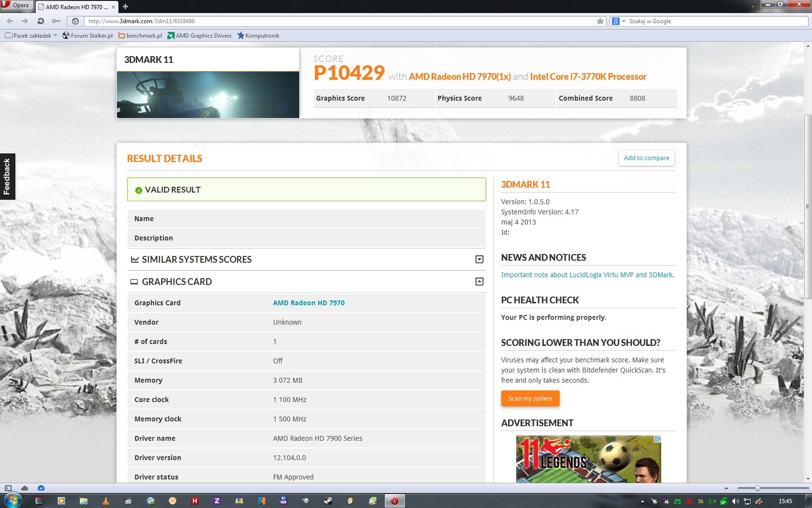Open the media player taskbar icon

coord(61,501)
